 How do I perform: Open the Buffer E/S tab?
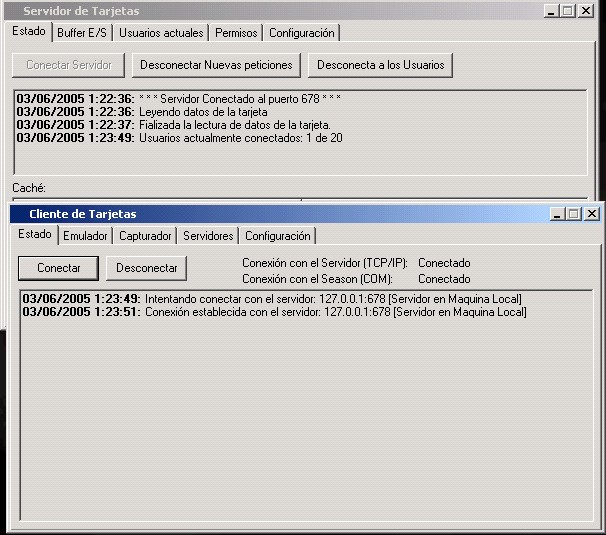tap(81, 33)
